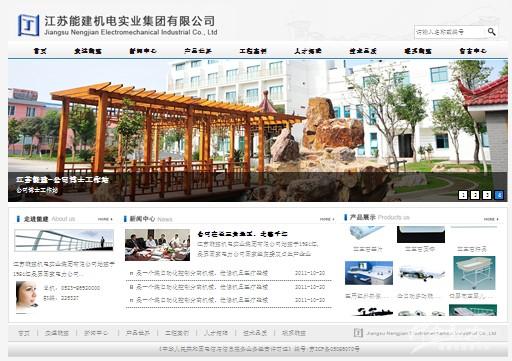Click the company phone number text
Screen dimensions: 512x361
coord(72,288)
